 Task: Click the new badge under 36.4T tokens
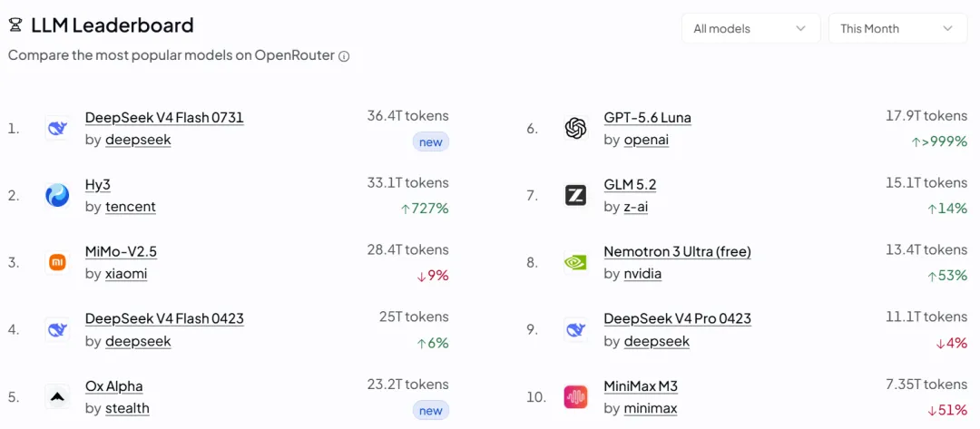tap(431, 141)
